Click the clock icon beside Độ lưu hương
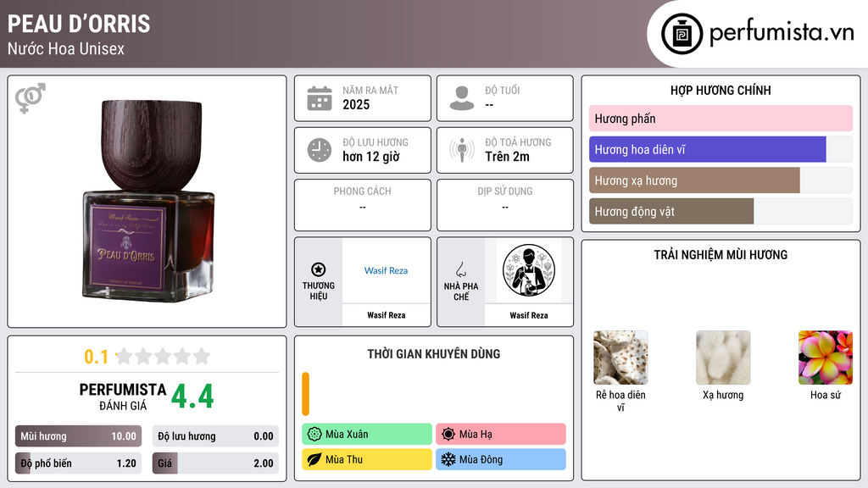The image size is (868, 488). coord(320,150)
